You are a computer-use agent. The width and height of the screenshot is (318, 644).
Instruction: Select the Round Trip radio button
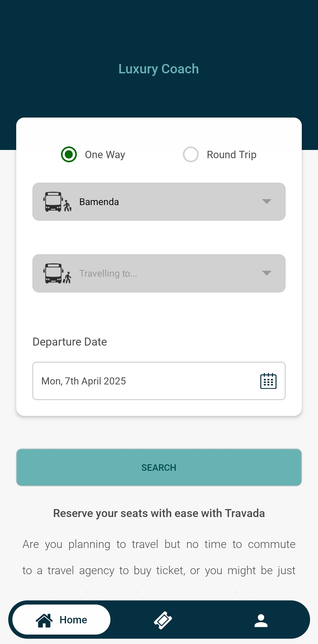191,154
